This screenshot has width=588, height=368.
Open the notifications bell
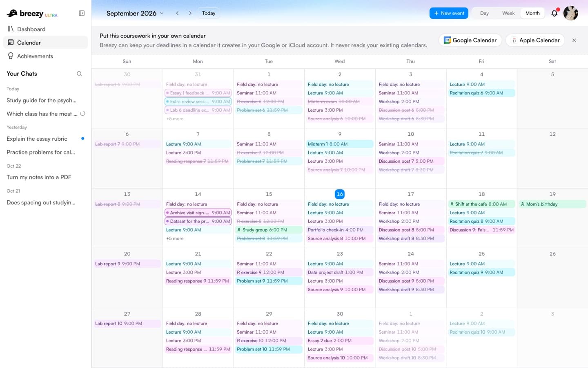pos(555,13)
